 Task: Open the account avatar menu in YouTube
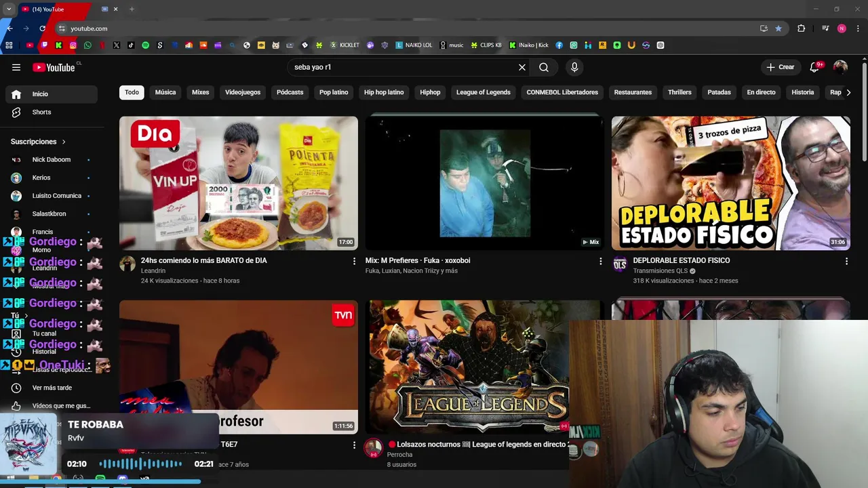tap(840, 67)
